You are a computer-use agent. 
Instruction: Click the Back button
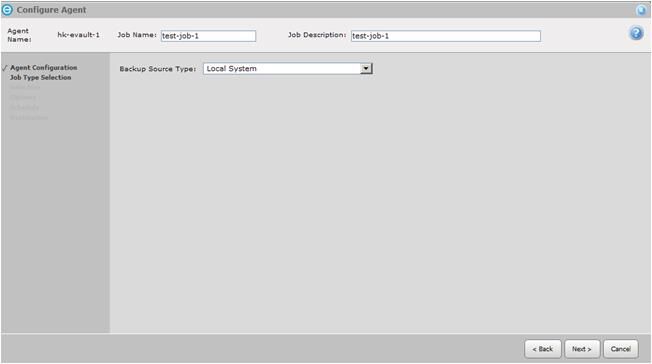[x=543, y=349]
